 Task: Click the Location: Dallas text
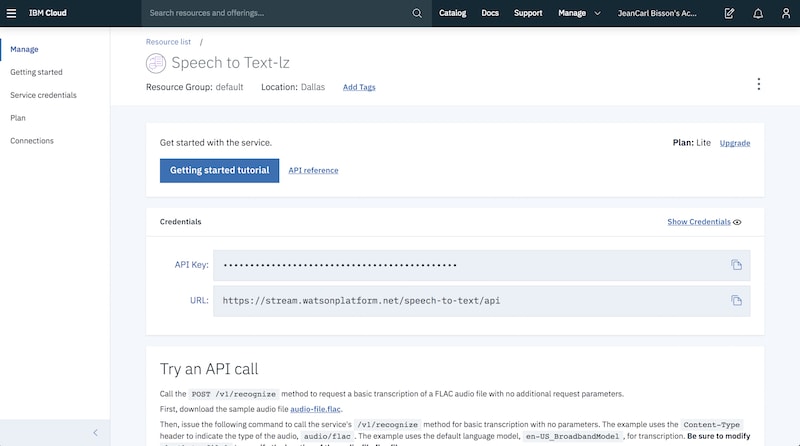point(293,87)
